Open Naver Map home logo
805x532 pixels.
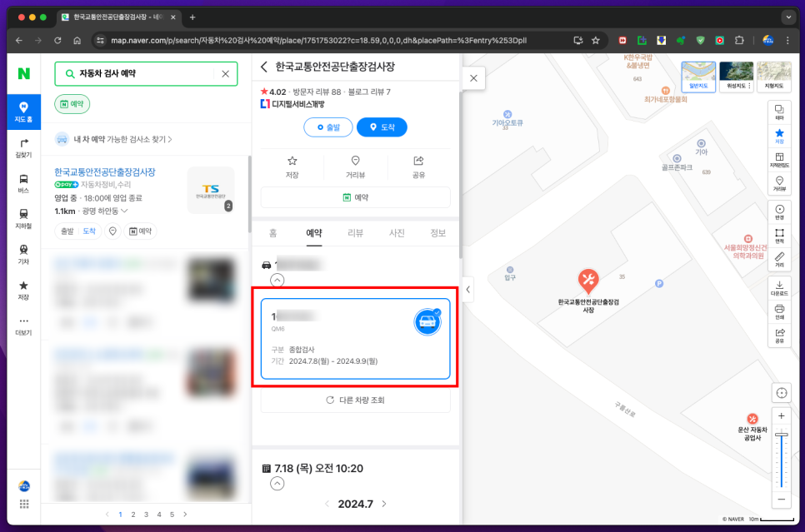[x=23, y=73]
